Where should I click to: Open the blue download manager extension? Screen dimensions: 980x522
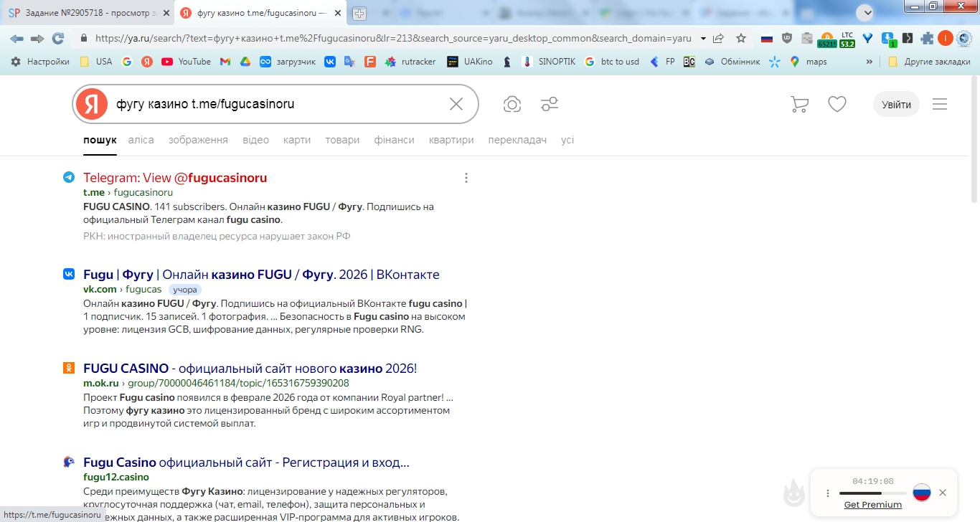pos(888,39)
